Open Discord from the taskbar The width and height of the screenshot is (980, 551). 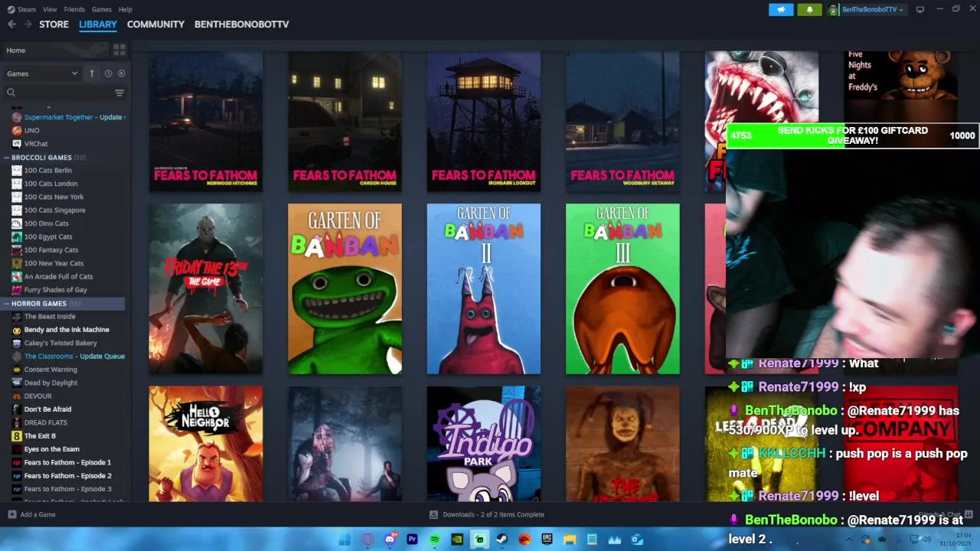[x=390, y=540]
